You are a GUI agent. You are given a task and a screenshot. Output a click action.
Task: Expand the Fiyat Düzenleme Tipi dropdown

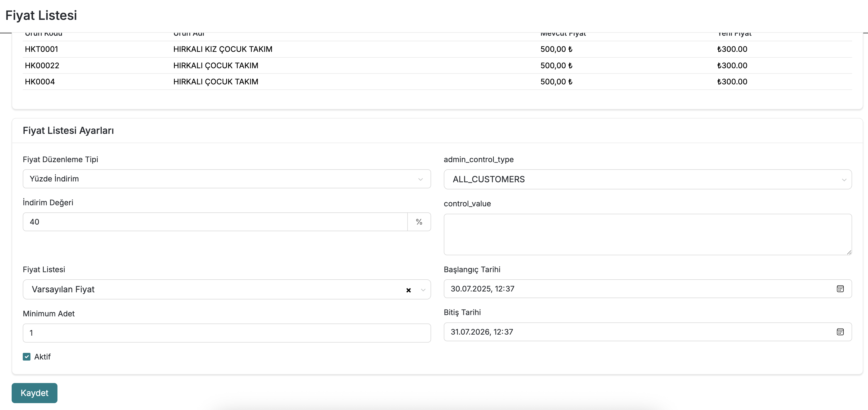tap(226, 179)
